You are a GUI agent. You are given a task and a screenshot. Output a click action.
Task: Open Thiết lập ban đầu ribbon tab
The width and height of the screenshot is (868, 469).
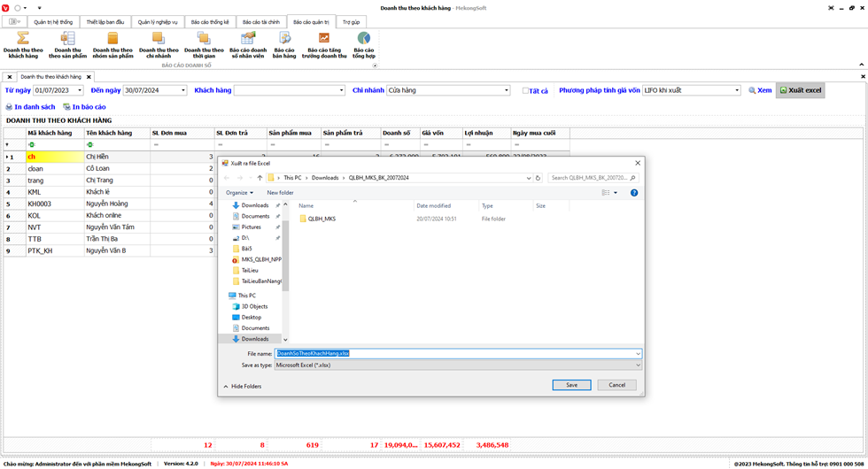(x=105, y=22)
